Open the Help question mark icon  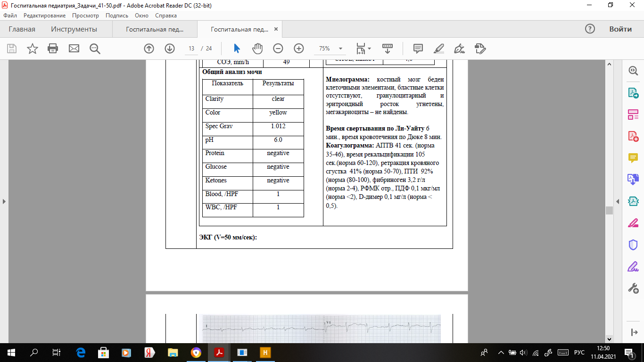[590, 29]
